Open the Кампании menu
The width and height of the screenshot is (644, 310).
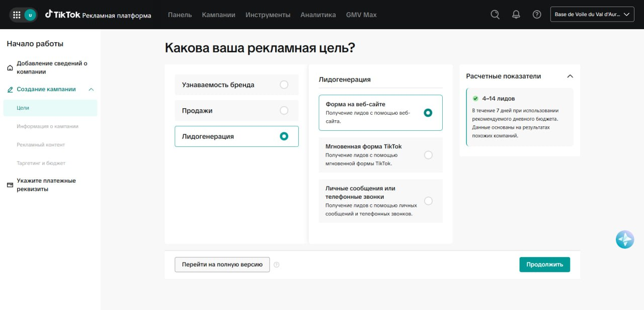(218, 15)
